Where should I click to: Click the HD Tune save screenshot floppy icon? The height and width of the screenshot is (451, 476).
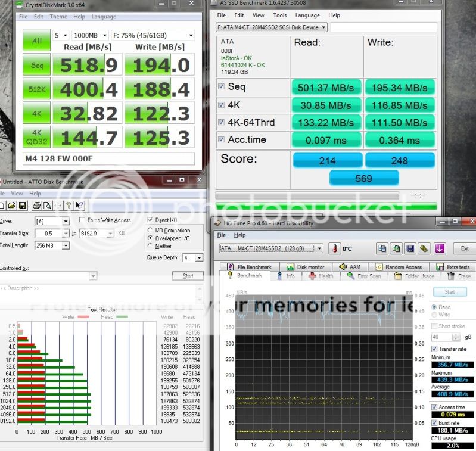[x=410, y=248]
